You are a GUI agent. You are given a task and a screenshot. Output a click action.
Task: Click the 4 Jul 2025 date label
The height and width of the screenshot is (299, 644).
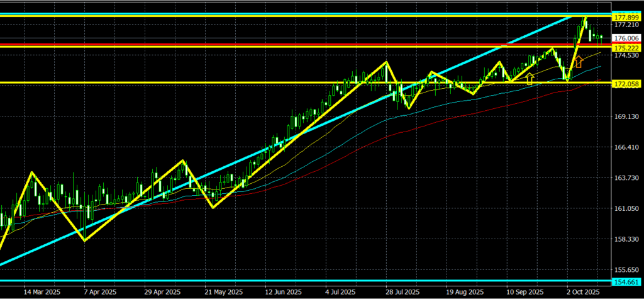343,293
